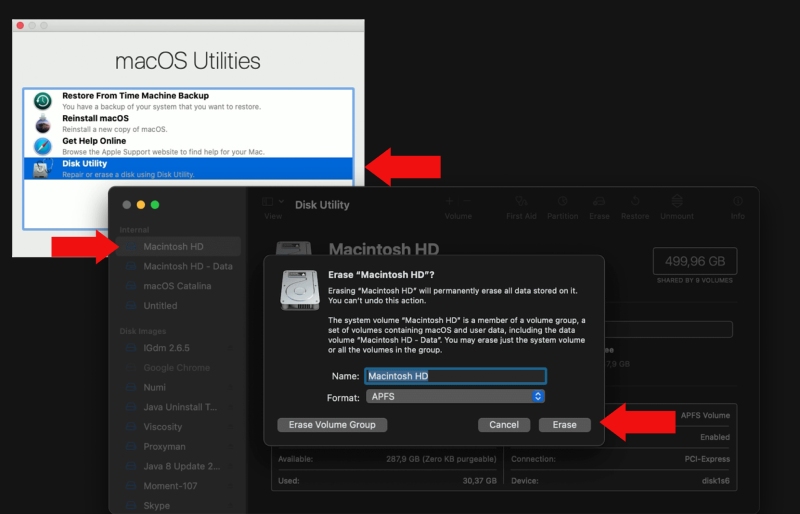Viewport: 800px width, 514px height.
Task: Select the Macintosh HD volume in the sidebar
Action: coord(179,247)
